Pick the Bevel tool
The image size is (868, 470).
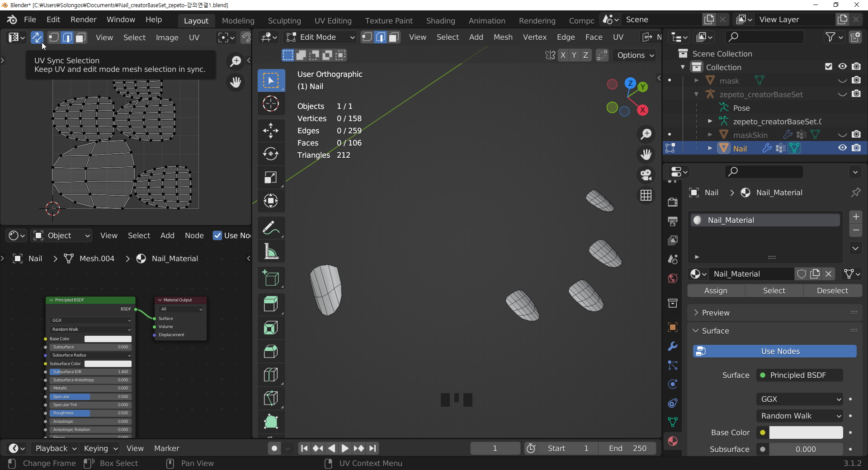pos(271,351)
